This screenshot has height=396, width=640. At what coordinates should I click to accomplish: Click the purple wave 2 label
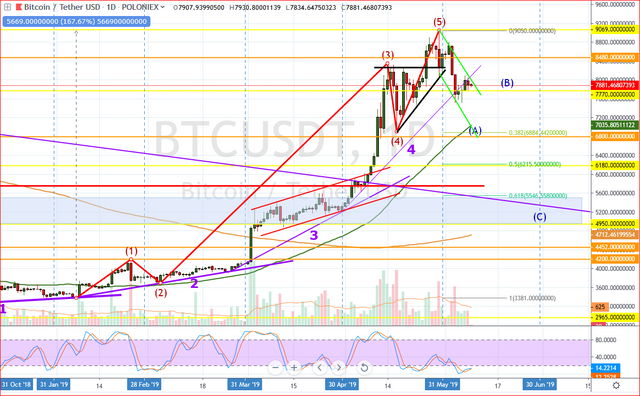pyautogui.click(x=194, y=283)
